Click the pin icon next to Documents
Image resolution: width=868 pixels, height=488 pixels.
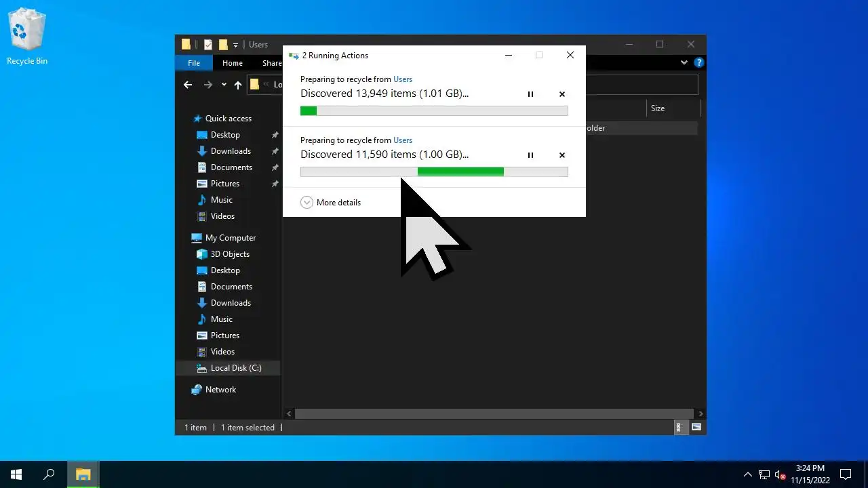click(275, 167)
